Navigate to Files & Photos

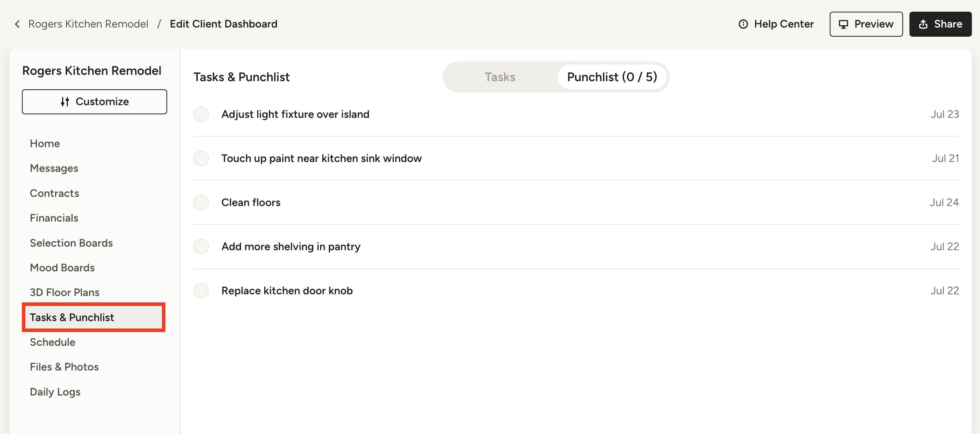[64, 367]
